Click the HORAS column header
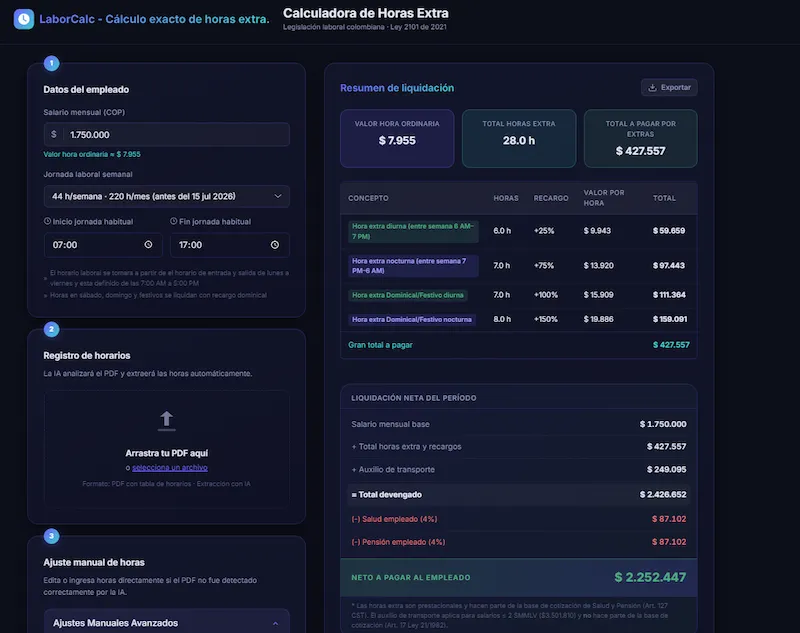The image size is (800, 633). 506,198
